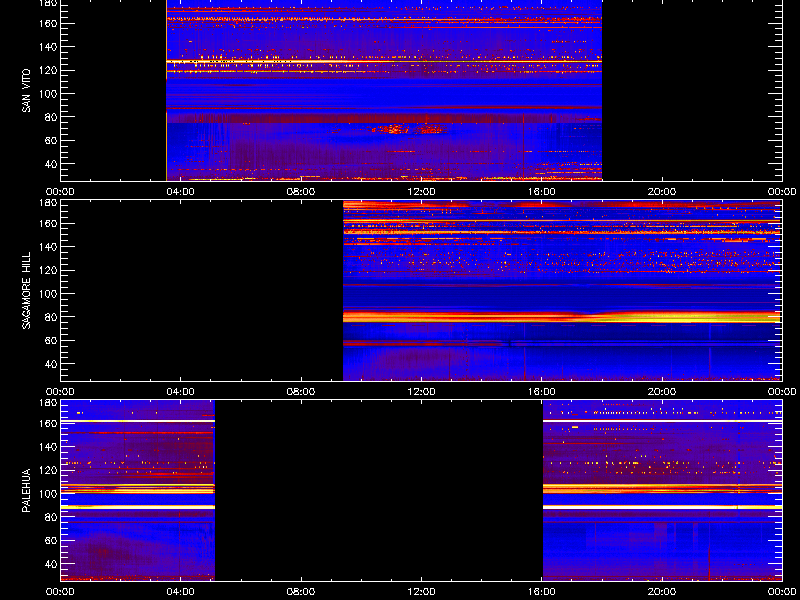This screenshot has height=600, width=800.
Task: Click the bright 80 MHz band in Sagamore Hill
Action: point(562,317)
